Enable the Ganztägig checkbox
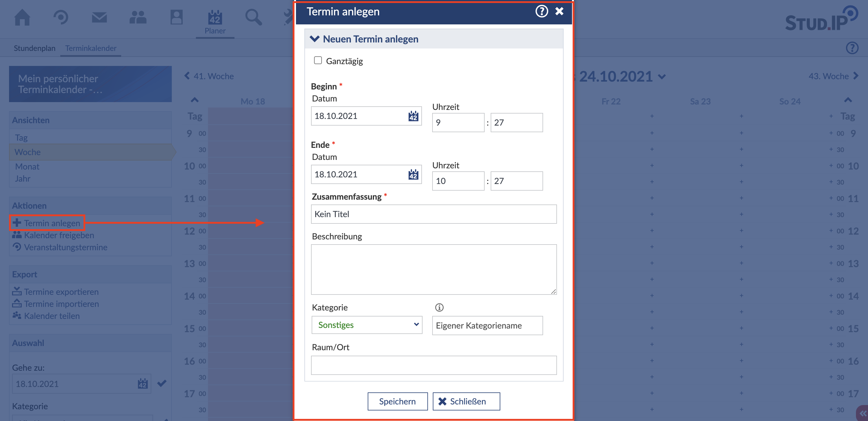The height and width of the screenshot is (421, 868). point(318,61)
